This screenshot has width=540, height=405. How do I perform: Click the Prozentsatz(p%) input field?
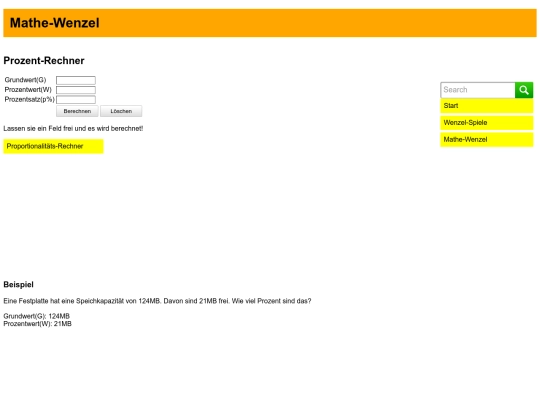click(76, 100)
